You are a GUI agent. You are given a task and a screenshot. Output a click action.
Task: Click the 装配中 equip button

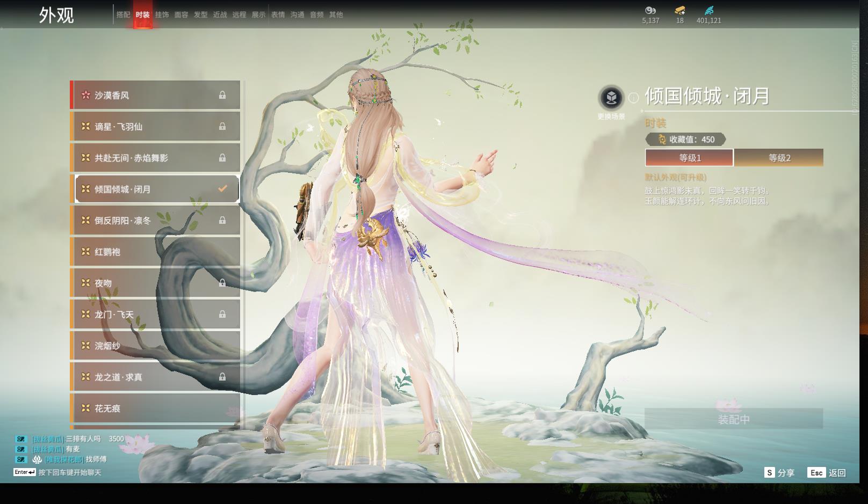coord(734,419)
